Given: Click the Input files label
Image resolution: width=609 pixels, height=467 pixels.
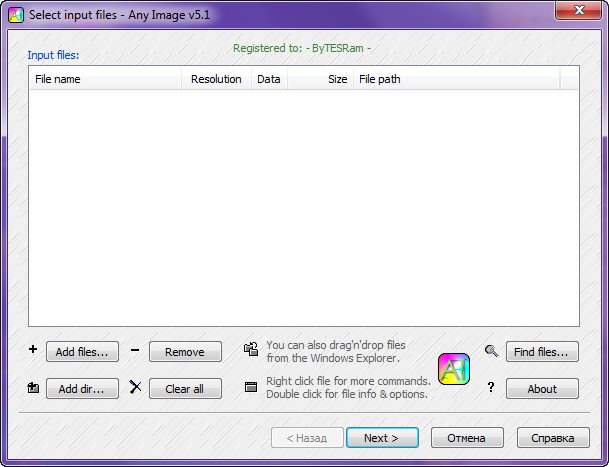Looking at the screenshot, I should pos(53,55).
